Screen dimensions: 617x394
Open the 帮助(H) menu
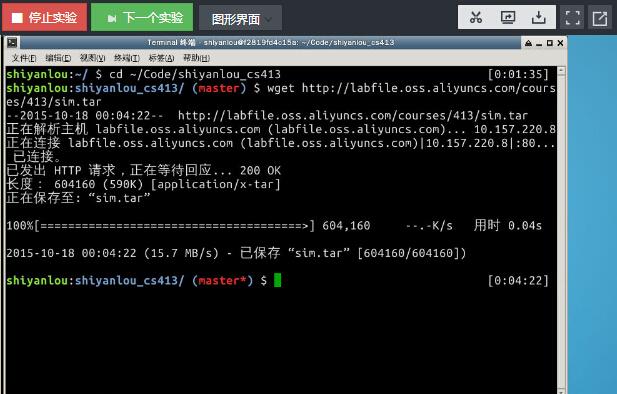click(196, 58)
